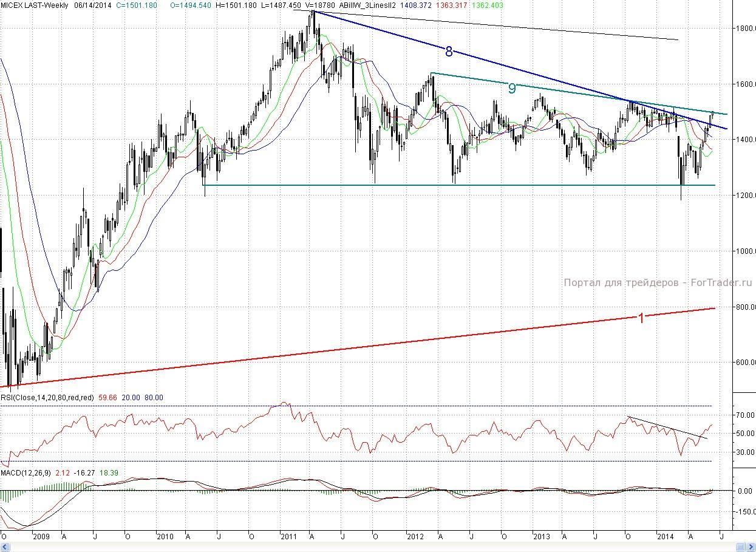
Task: Click the 1000.00 price axis label
Action: [x=745, y=251]
